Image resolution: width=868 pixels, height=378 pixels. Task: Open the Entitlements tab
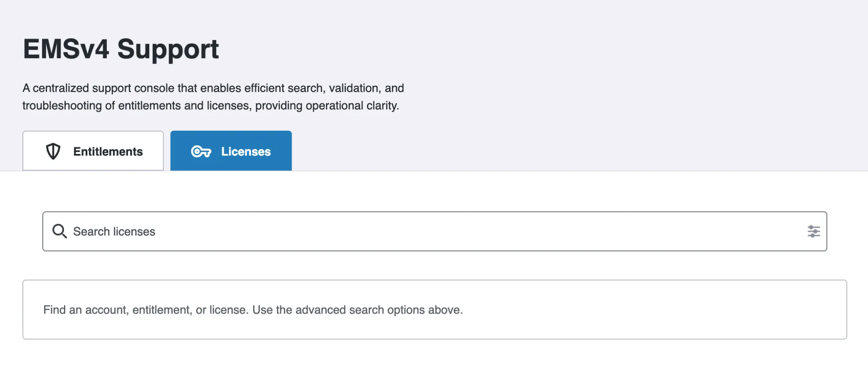click(93, 151)
